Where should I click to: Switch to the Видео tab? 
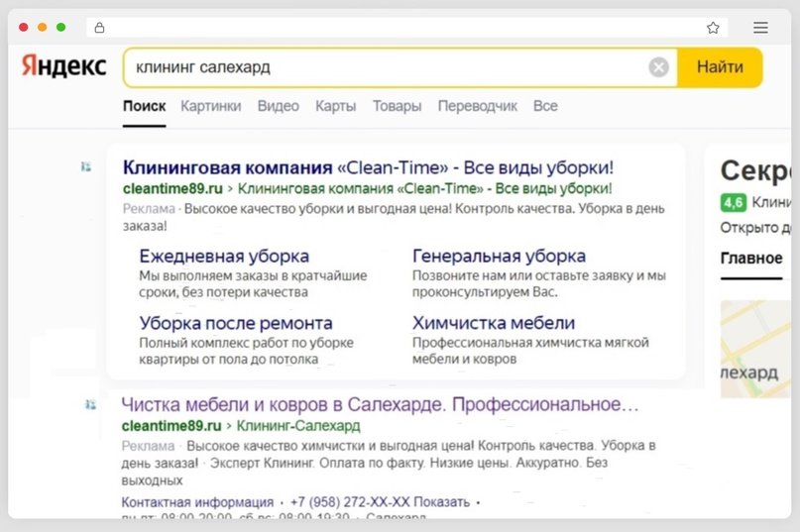pyautogui.click(x=278, y=106)
